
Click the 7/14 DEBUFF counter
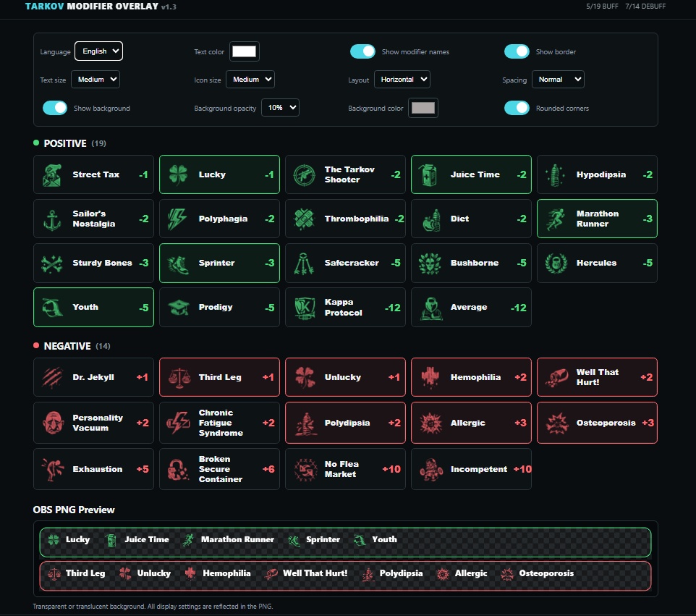click(x=645, y=7)
